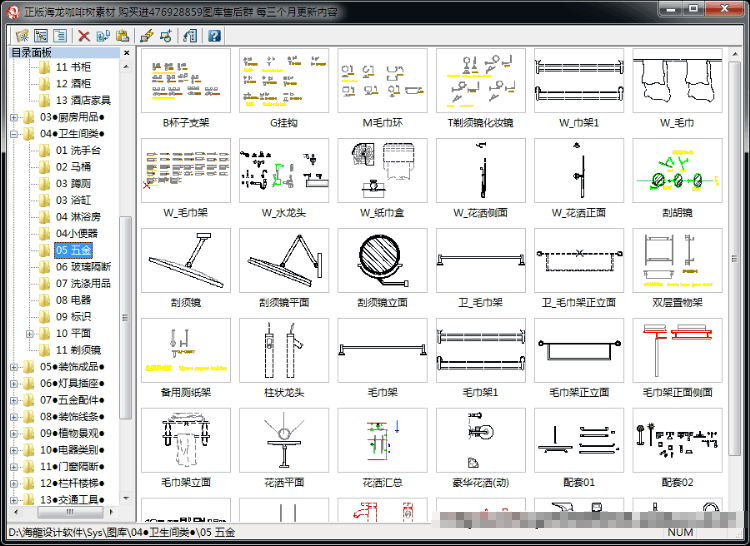
Task: Click the copy documents toolbar icon
Action: tap(103, 36)
